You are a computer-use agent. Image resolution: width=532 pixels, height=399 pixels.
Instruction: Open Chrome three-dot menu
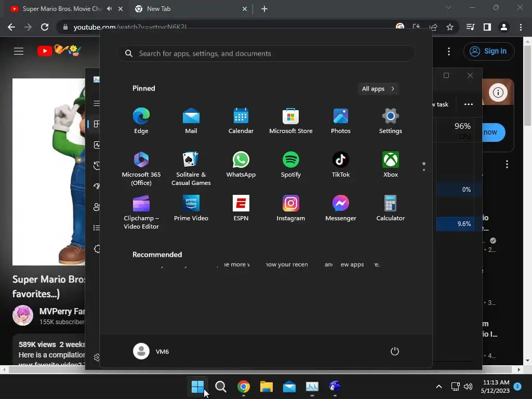[521, 27]
